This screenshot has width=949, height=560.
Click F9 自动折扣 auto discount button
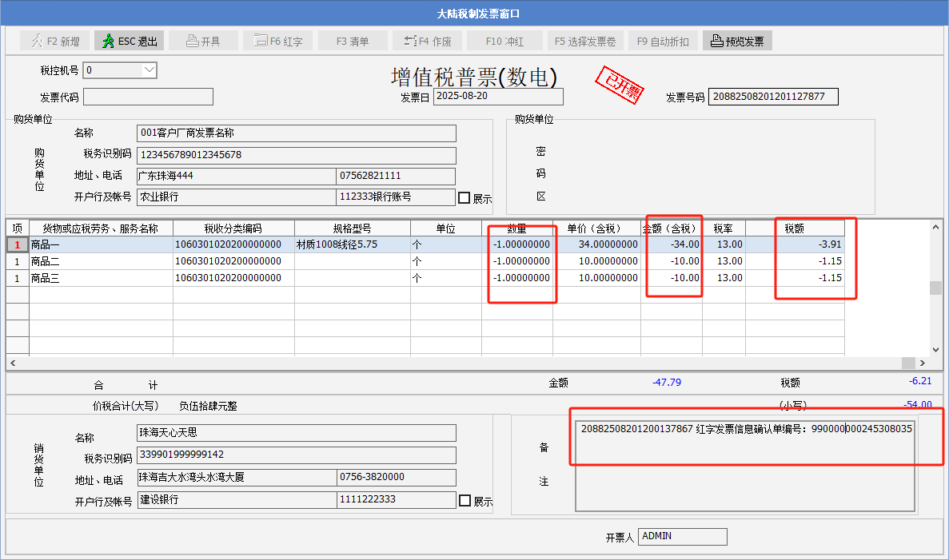[663, 41]
